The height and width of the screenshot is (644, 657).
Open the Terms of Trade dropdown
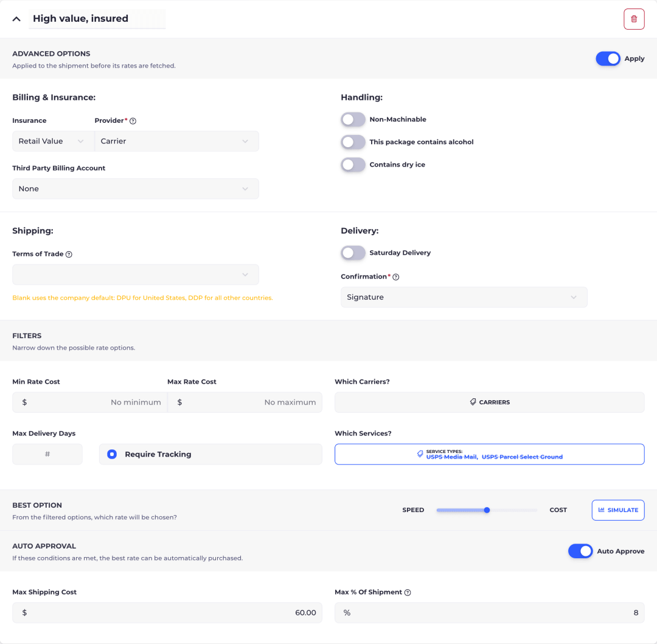coord(136,275)
